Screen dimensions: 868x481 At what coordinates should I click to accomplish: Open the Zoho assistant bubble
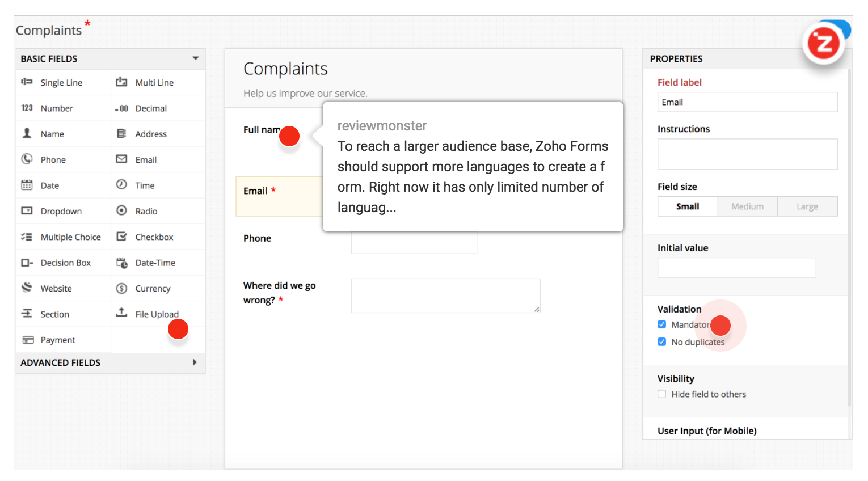[824, 43]
